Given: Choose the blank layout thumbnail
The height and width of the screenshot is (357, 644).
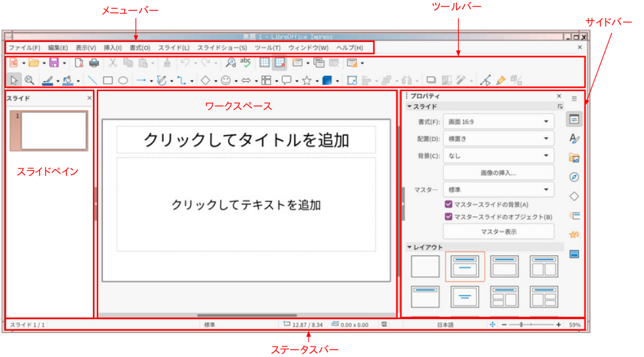Looking at the screenshot, I should [425, 266].
